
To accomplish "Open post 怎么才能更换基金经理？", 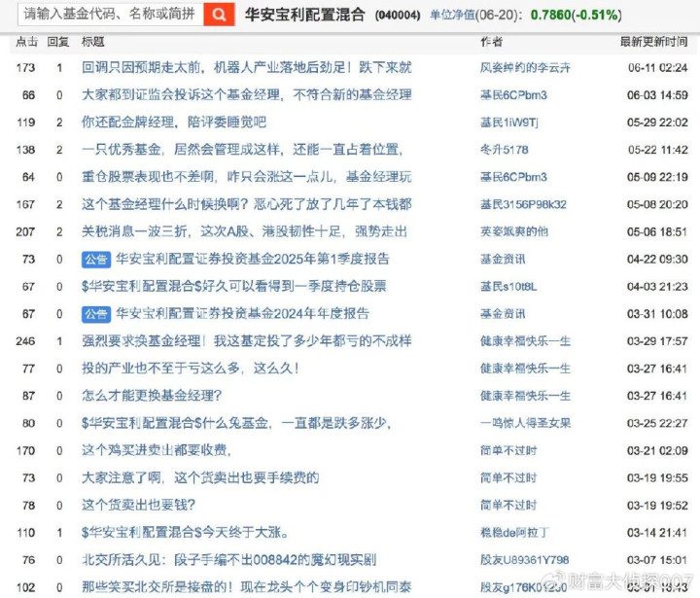I will click(152, 395).
